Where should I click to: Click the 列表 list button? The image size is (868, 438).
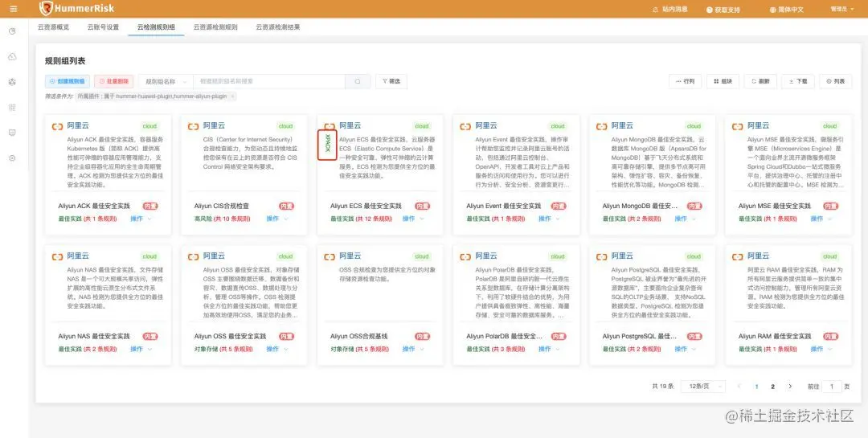[835, 81]
